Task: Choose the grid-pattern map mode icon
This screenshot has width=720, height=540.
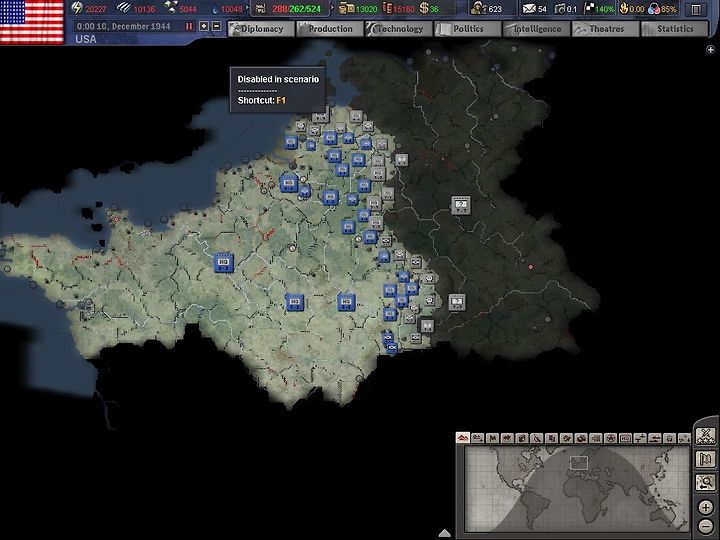Action: (596, 438)
